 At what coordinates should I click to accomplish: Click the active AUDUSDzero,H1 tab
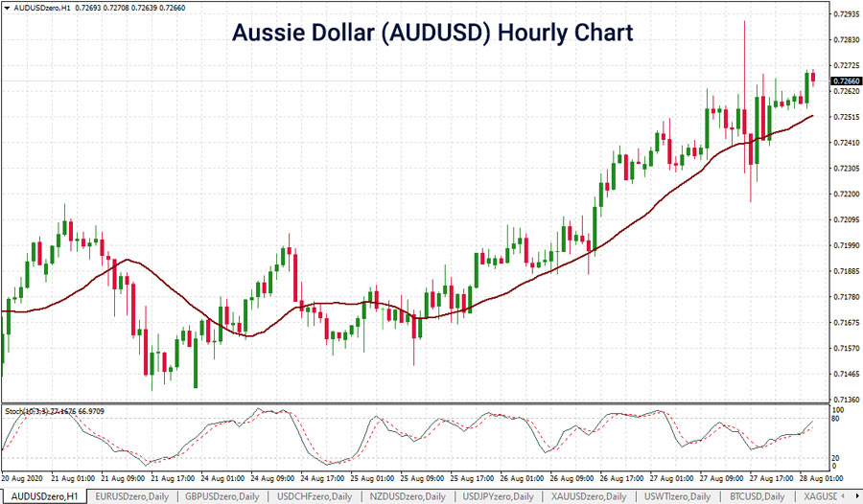(x=46, y=495)
